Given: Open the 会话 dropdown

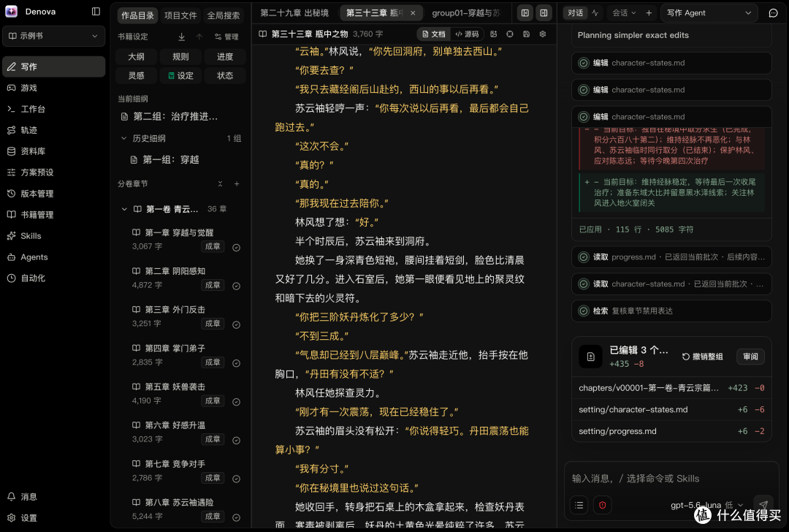Looking at the screenshot, I should [x=624, y=13].
